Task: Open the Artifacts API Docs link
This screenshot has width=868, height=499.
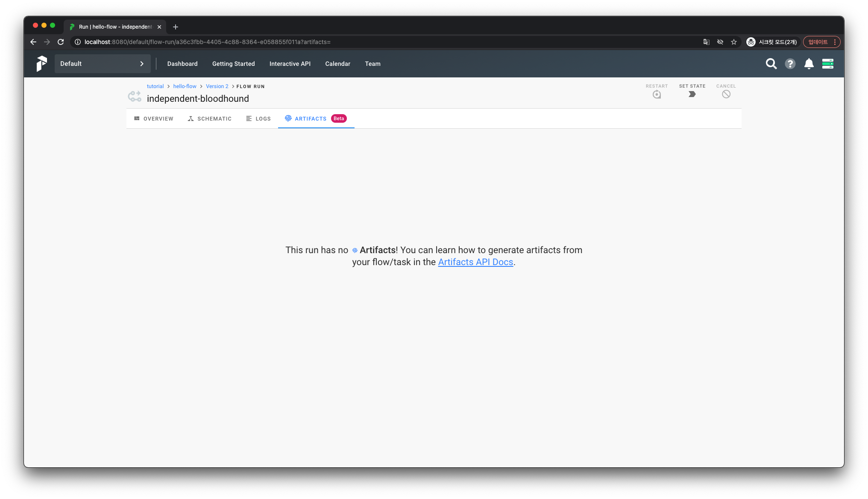Action: (x=475, y=262)
